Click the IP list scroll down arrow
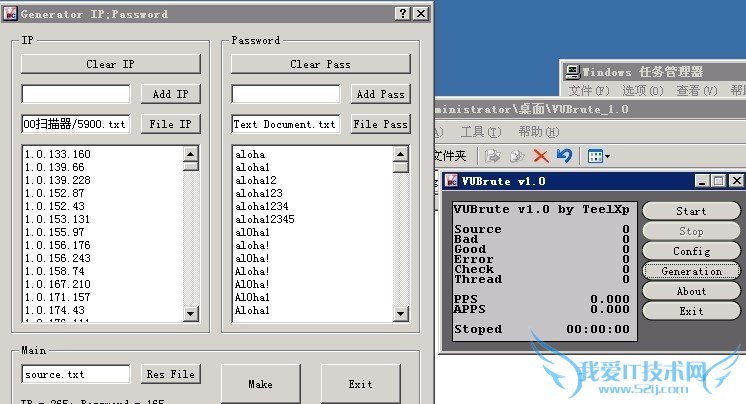746x404 pixels. [x=191, y=313]
